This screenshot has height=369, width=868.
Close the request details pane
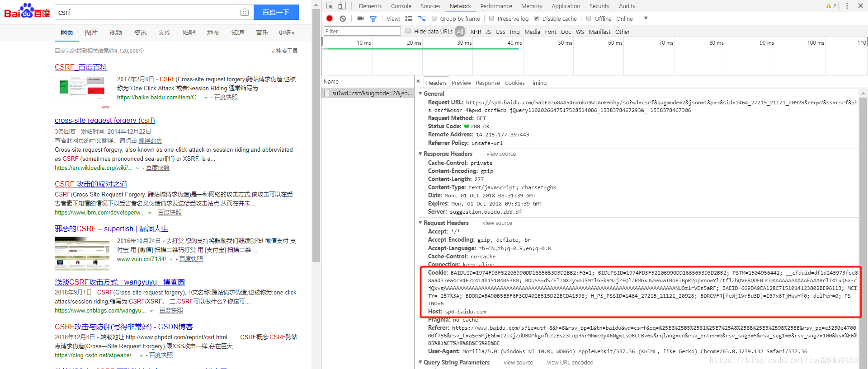click(x=418, y=81)
